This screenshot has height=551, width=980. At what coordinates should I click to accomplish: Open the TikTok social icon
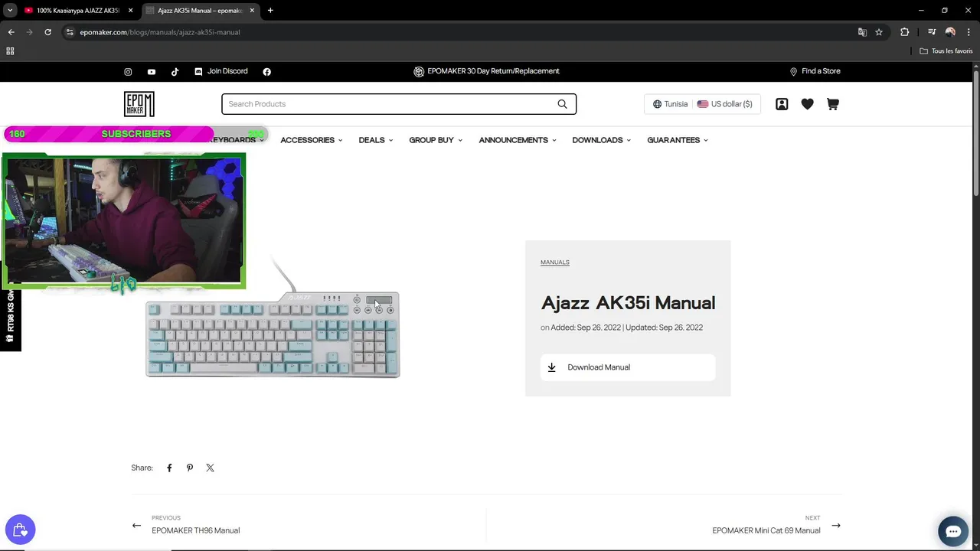175,72
